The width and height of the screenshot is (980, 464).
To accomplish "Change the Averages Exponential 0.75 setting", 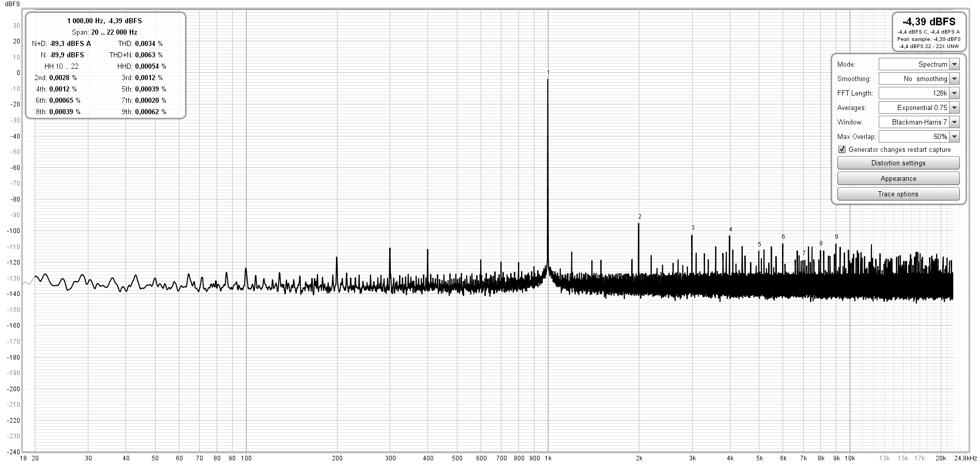I will click(x=918, y=108).
